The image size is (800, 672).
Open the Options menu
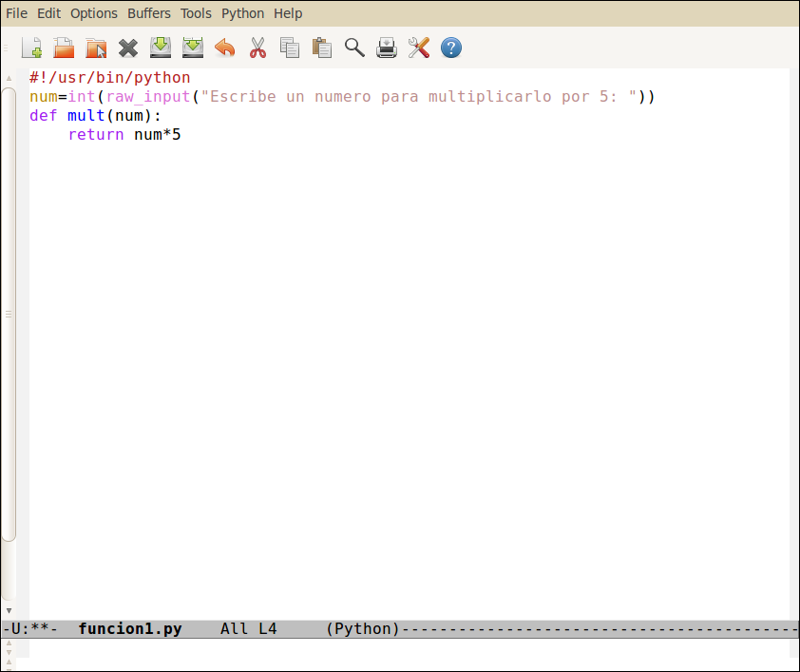click(93, 13)
